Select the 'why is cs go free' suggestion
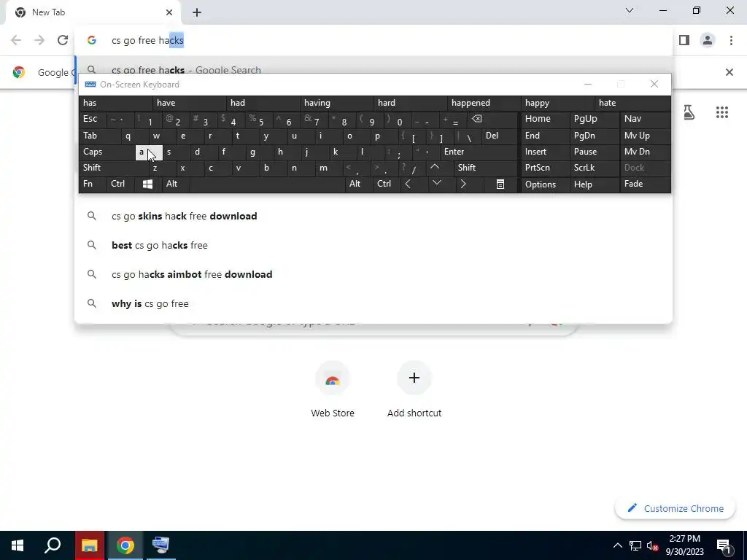This screenshot has height=560, width=747. pyautogui.click(x=373, y=303)
